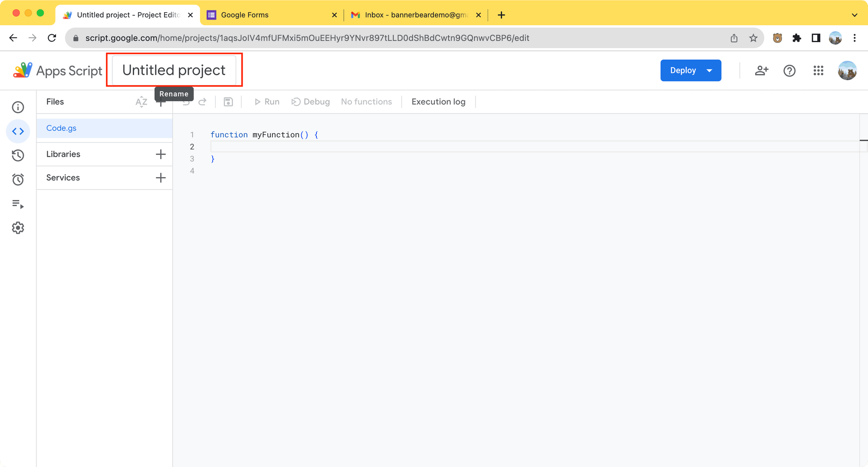The height and width of the screenshot is (467, 868).
Task: Click the Untitled project name to rename
Action: click(x=174, y=70)
